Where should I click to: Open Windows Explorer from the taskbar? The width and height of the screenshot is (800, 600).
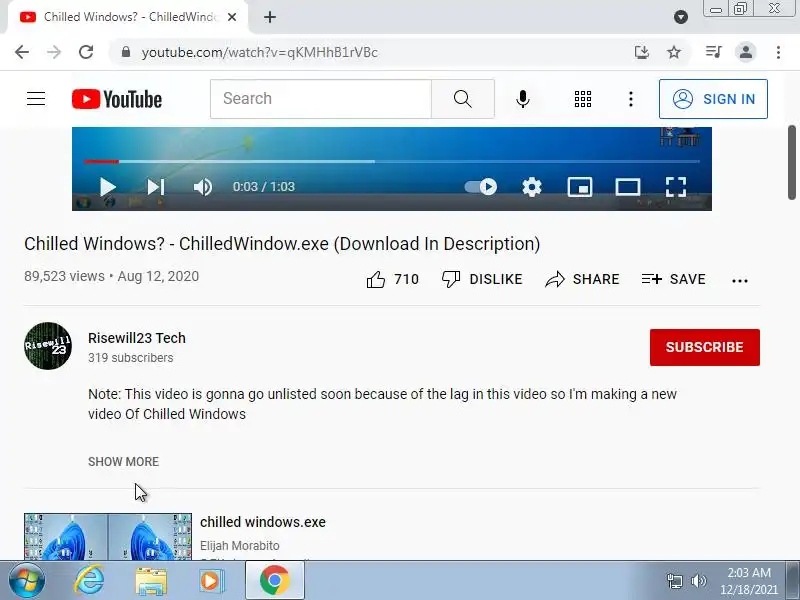151,581
